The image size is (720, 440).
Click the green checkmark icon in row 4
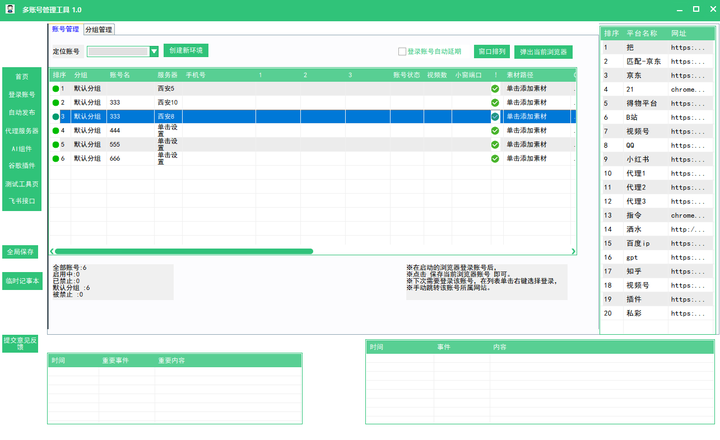point(495,130)
